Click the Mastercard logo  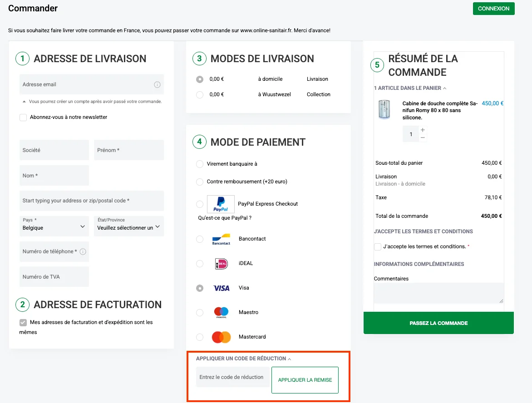point(221,337)
